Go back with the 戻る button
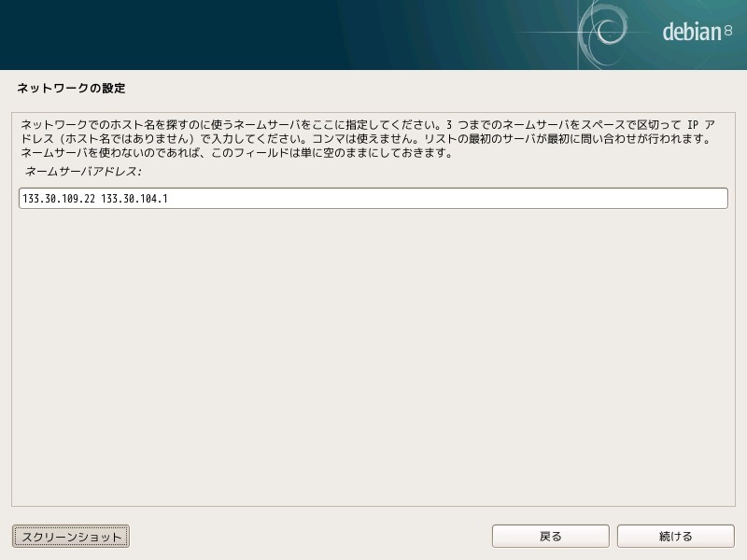The height and width of the screenshot is (560, 747). tap(550, 536)
